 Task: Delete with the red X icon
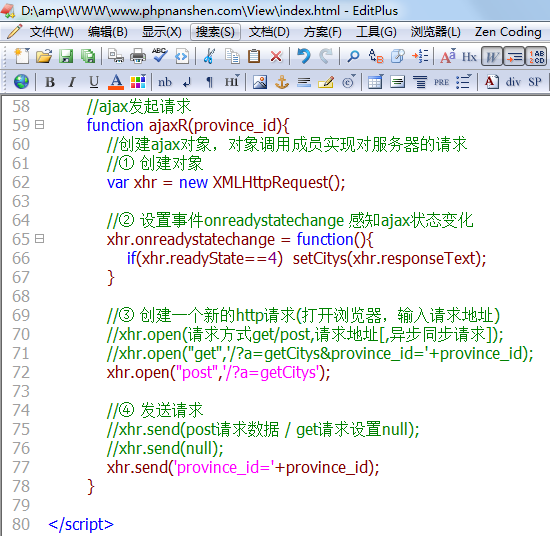pyautogui.click(x=276, y=56)
